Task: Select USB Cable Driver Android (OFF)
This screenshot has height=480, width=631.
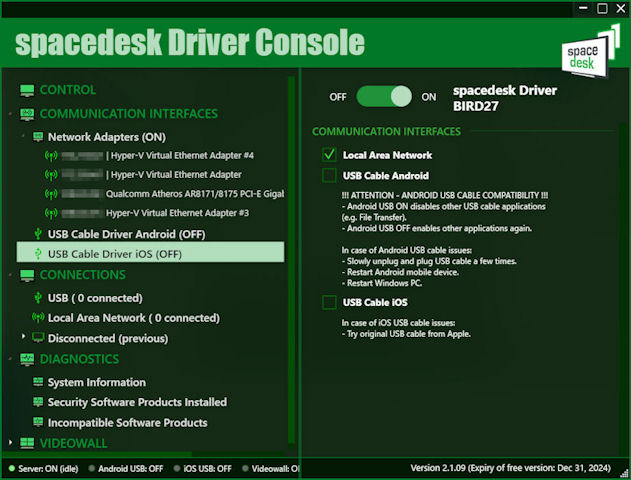Action: point(126,234)
